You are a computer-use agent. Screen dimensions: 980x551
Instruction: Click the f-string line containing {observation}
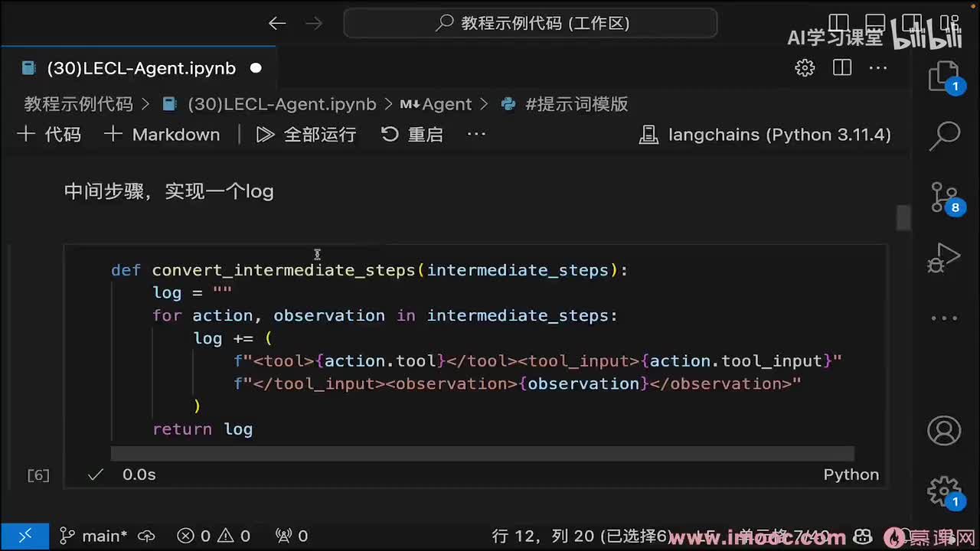point(518,384)
